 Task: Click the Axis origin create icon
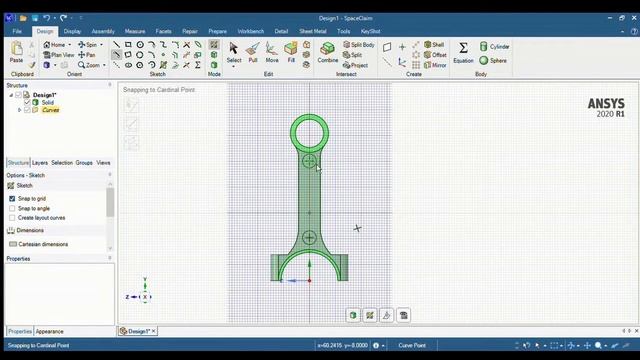(x=402, y=62)
